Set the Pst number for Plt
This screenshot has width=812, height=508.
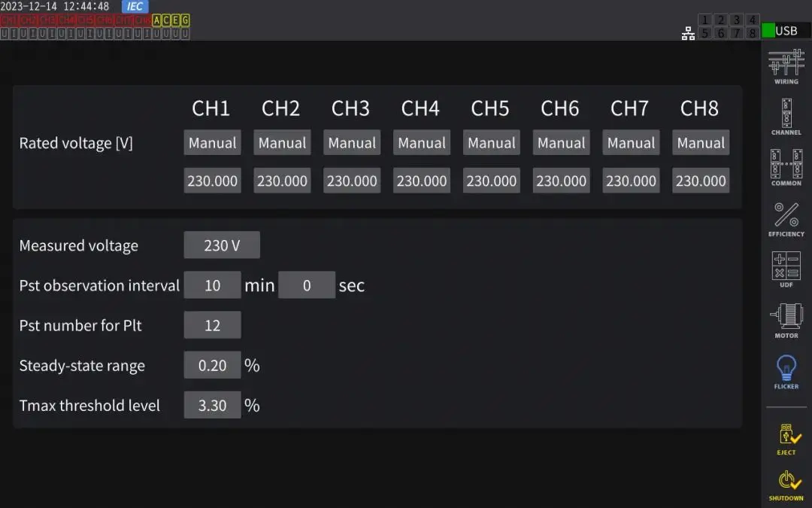212,325
